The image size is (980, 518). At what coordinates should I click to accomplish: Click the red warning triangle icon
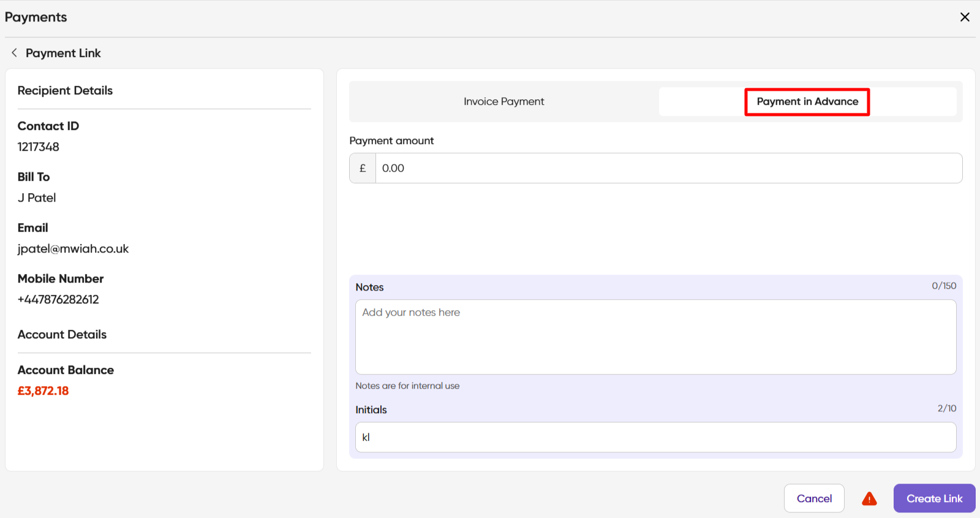pos(869,499)
